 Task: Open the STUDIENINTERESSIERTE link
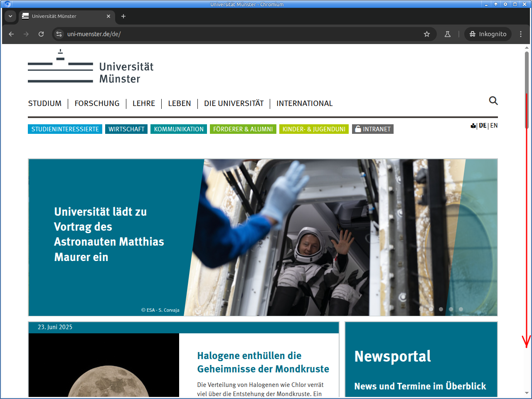(x=65, y=129)
